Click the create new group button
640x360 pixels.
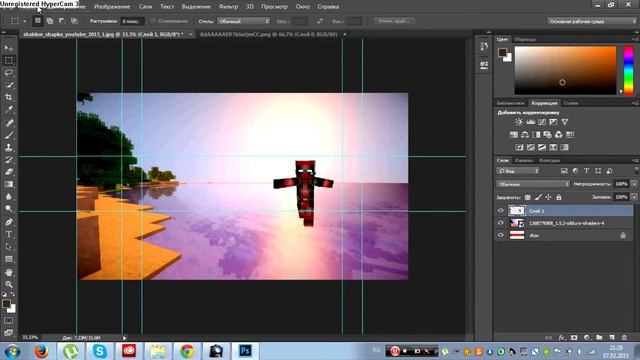click(x=599, y=338)
